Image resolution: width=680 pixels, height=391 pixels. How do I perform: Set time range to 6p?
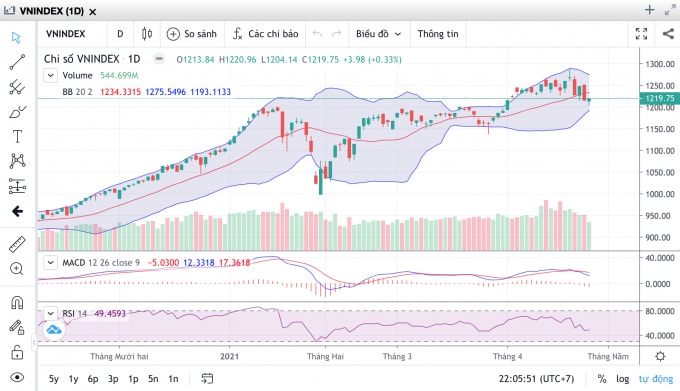[x=93, y=379]
